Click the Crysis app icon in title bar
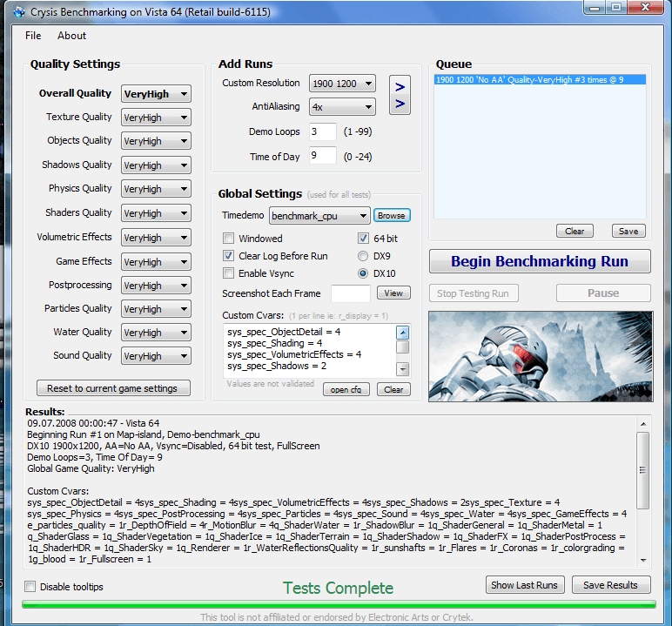 (x=19, y=12)
